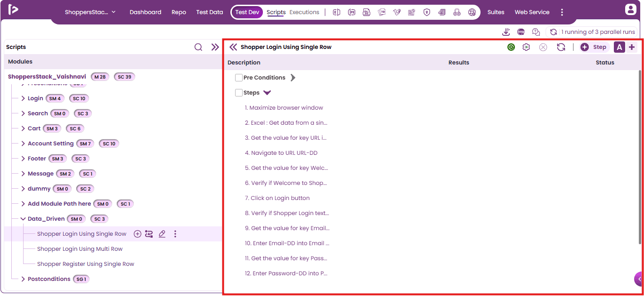Check the Pre Conditions checkbox

coord(239,78)
